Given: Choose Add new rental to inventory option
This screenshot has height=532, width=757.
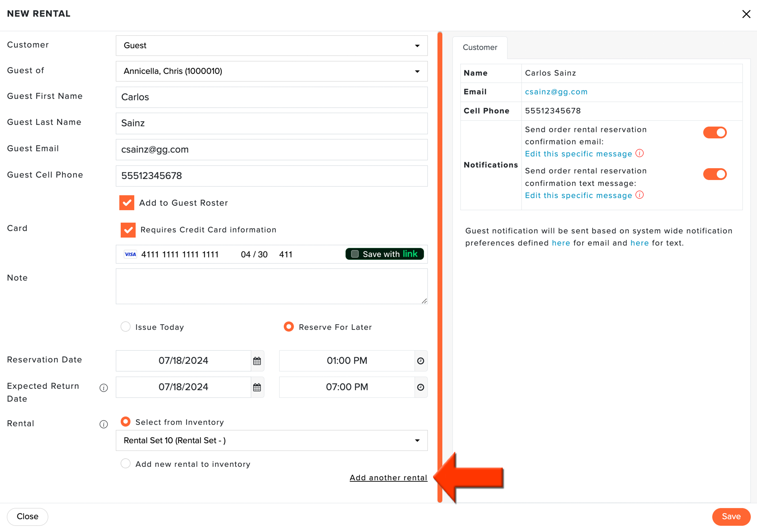Looking at the screenshot, I should tap(125, 463).
